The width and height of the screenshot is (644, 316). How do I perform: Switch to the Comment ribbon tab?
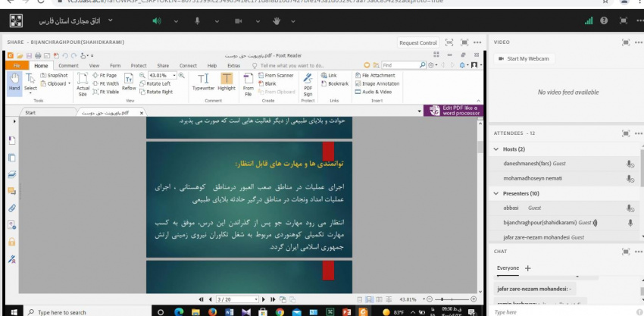tap(68, 65)
